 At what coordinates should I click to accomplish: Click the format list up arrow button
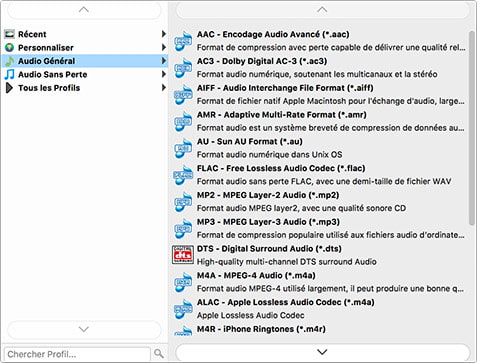tap(322, 10)
